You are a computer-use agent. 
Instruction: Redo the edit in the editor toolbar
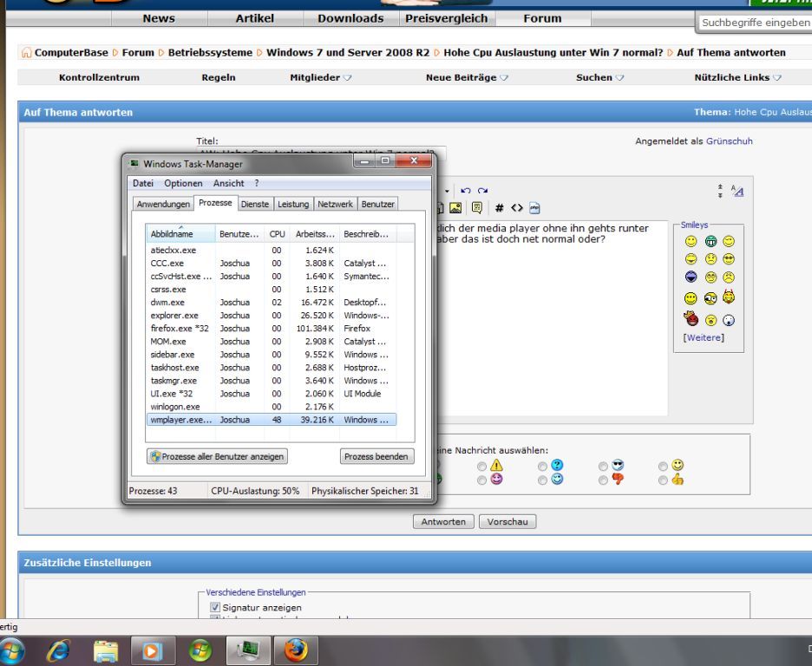tap(482, 191)
